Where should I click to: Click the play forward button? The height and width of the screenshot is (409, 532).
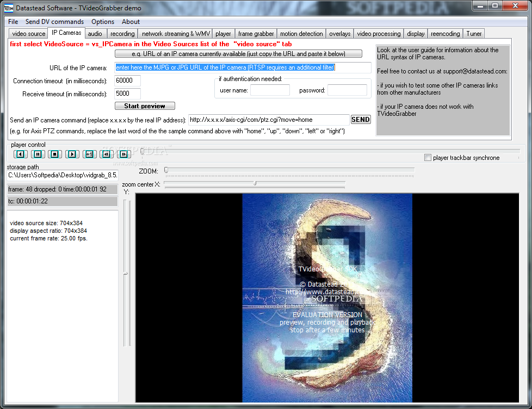72,154
